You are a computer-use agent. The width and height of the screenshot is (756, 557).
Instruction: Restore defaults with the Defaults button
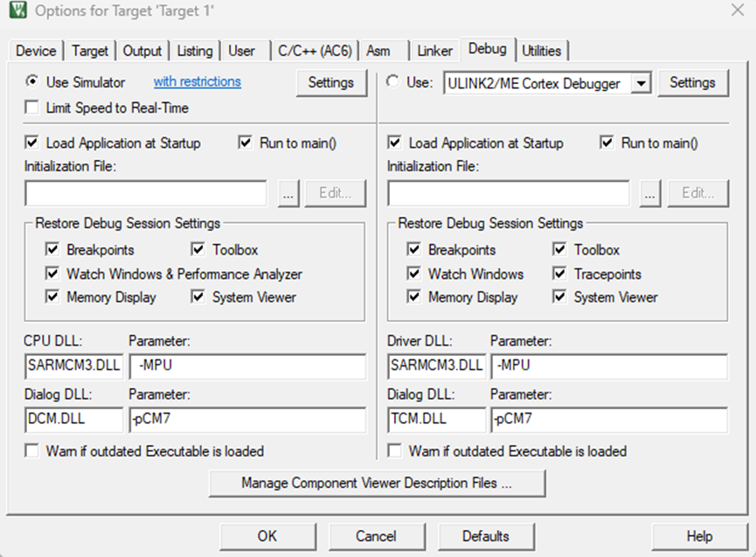click(x=486, y=536)
